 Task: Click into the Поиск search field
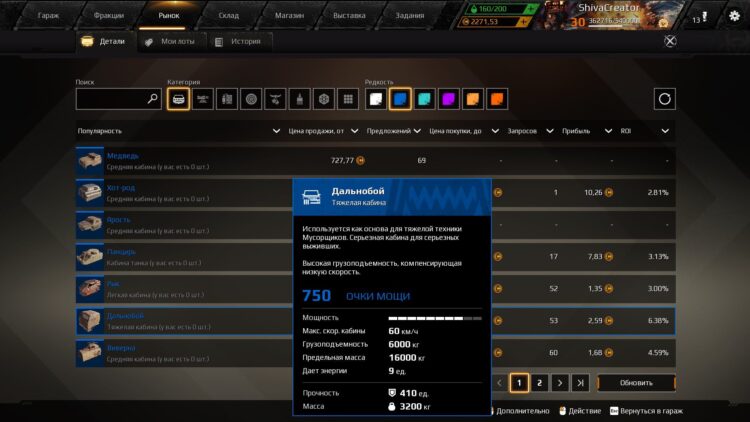tap(110, 99)
